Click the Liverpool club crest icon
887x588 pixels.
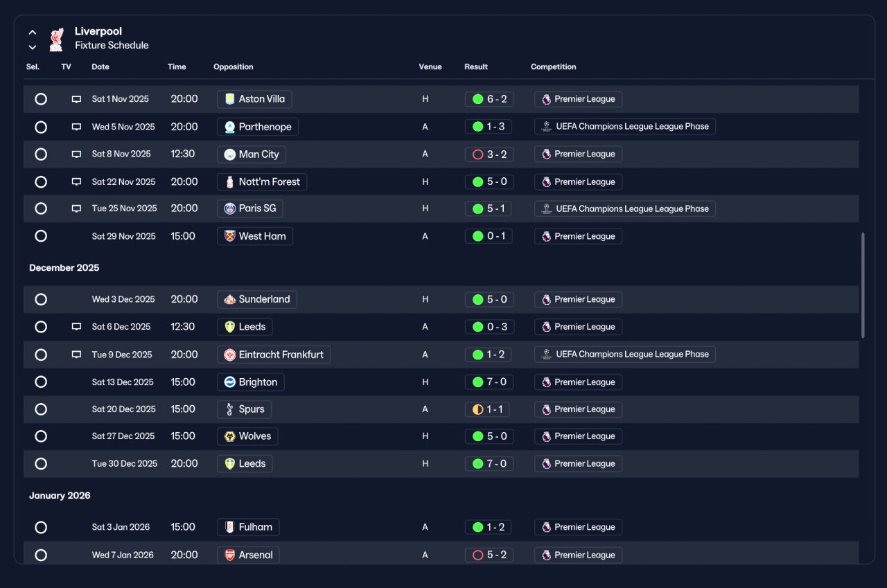[x=56, y=39]
